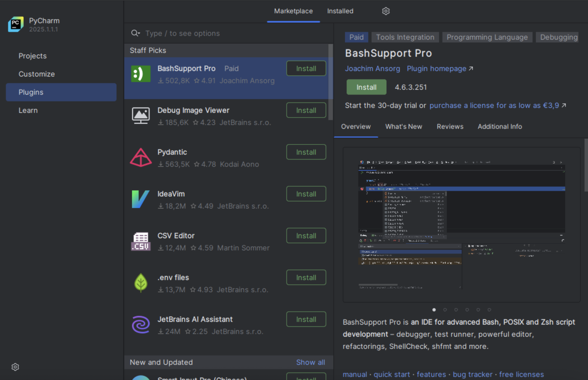Install the .env files plugin
Image resolution: width=588 pixels, height=380 pixels.
(x=306, y=277)
